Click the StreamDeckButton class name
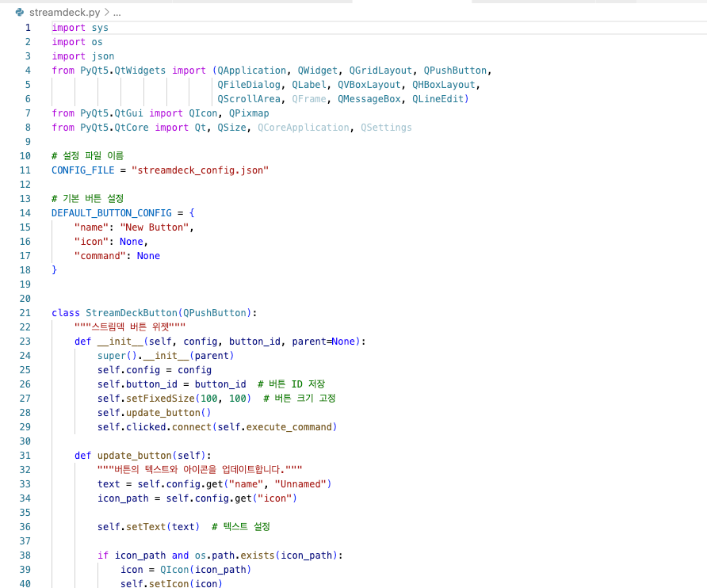The image size is (707, 588). [130, 312]
